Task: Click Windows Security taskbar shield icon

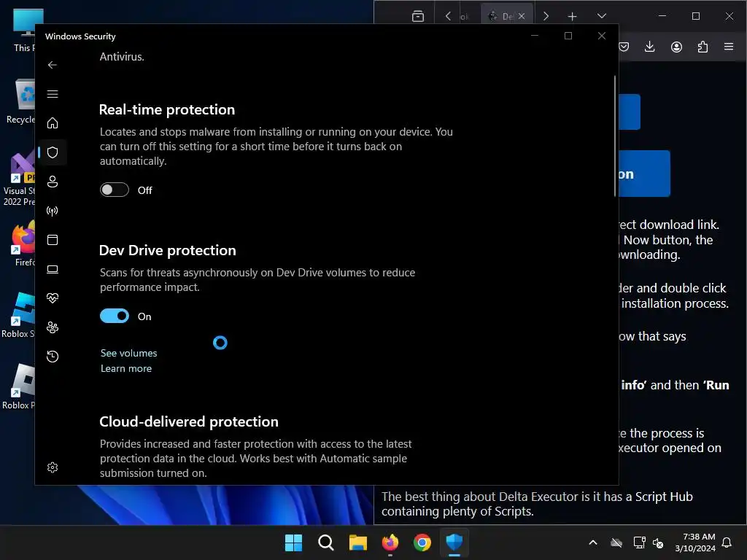Action: pos(454,542)
